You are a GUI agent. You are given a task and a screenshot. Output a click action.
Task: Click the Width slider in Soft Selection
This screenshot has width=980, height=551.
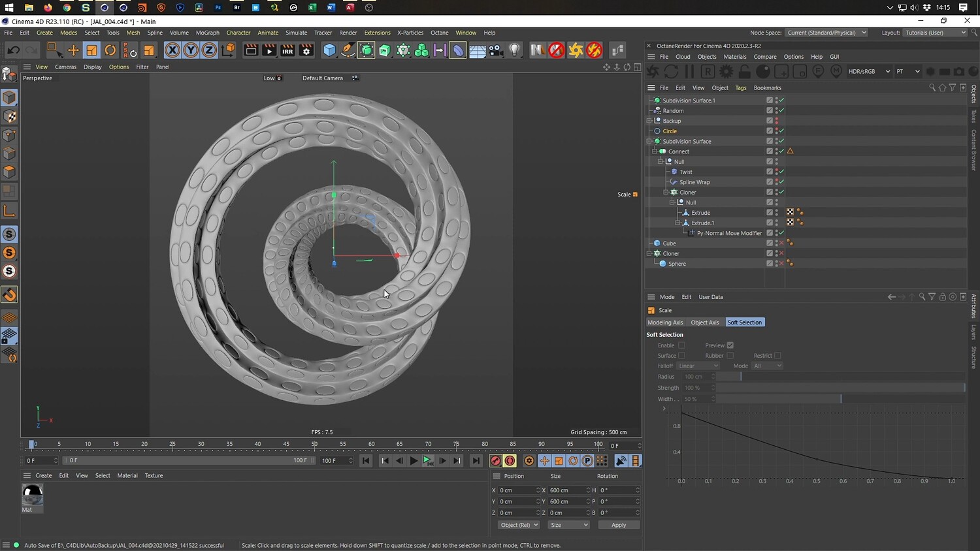point(840,399)
